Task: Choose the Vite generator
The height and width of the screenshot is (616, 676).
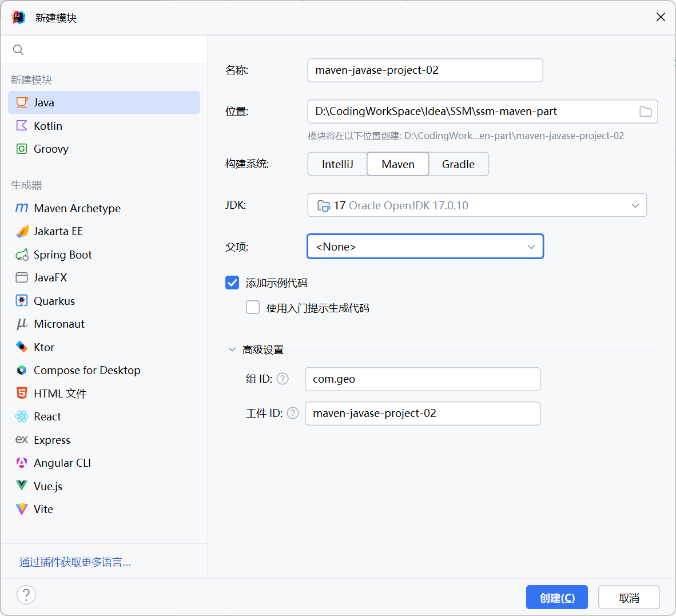Action: click(104, 509)
